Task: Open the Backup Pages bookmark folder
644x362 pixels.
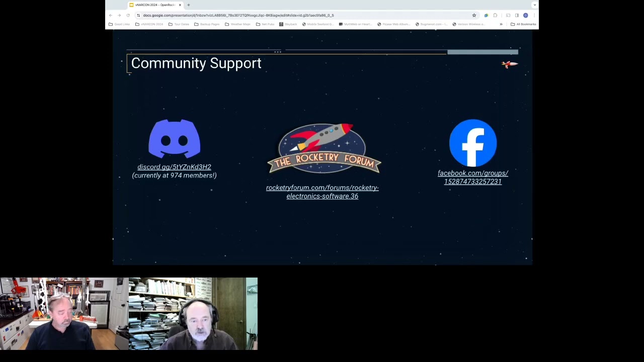Action: [x=207, y=24]
